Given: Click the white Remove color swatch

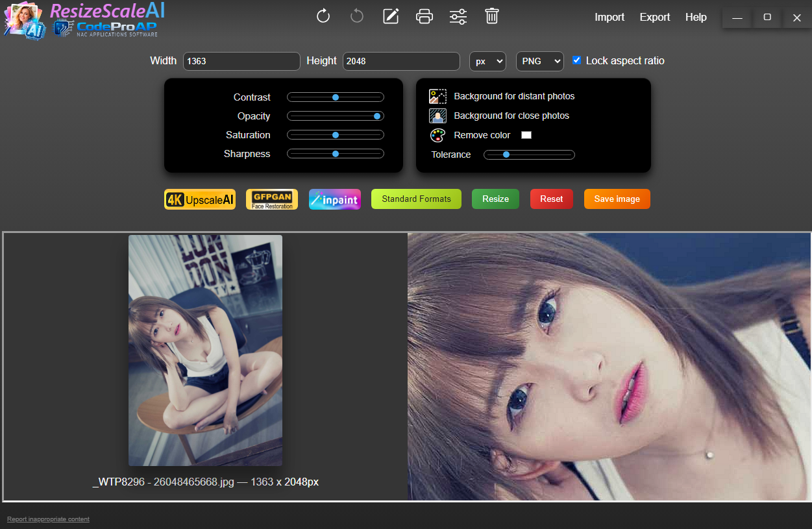Looking at the screenshot, I should pos(526,135).
